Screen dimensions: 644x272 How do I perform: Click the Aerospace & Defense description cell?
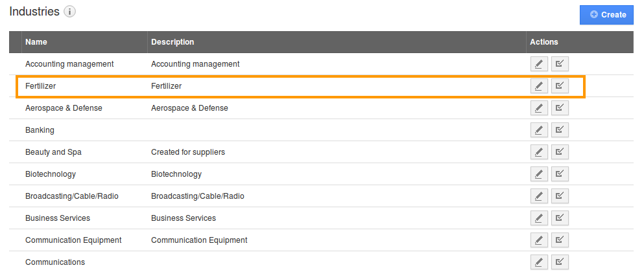pyautogui.click(x=190, y=108)
